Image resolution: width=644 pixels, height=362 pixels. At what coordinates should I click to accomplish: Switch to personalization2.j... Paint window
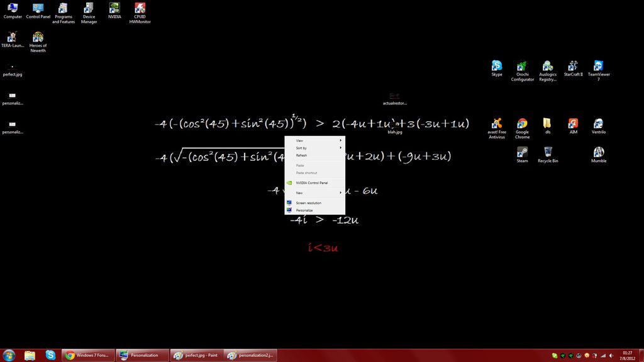[x=250, y=355]
